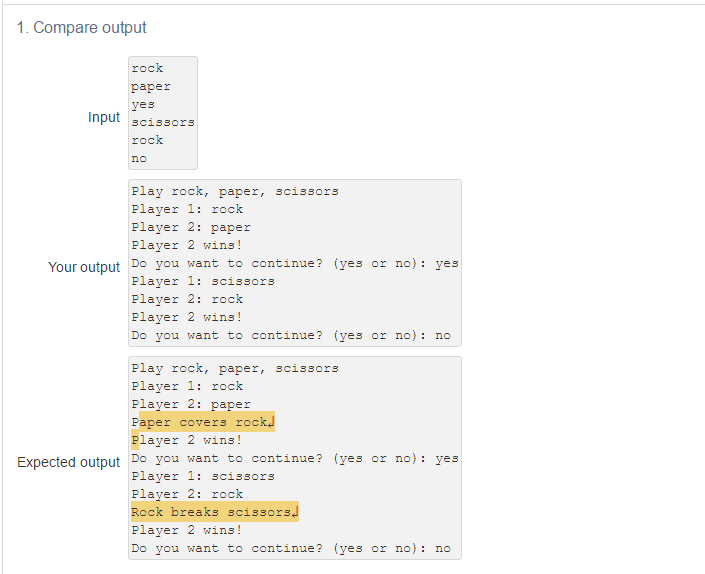Click "Play rock, paper, scissors" in Expected output
The image size is (705, 574).
pos(235,369)
